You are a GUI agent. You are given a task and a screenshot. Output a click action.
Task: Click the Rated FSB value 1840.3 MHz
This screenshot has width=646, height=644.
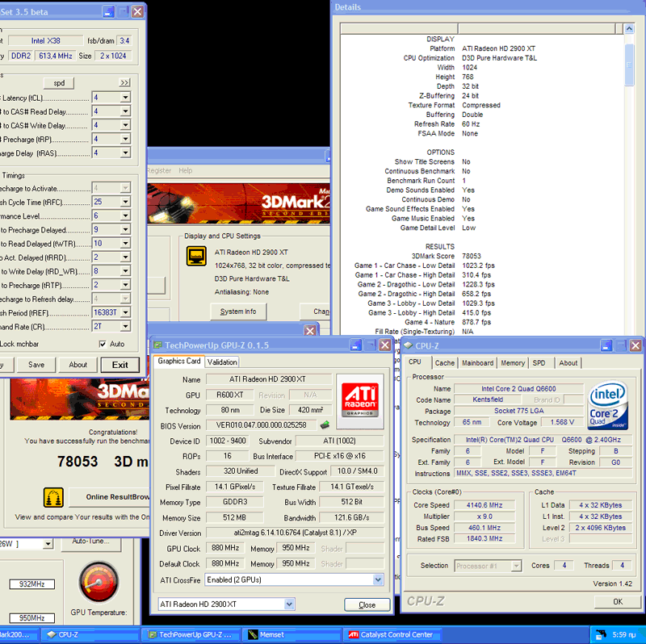[x=484, y=538]
